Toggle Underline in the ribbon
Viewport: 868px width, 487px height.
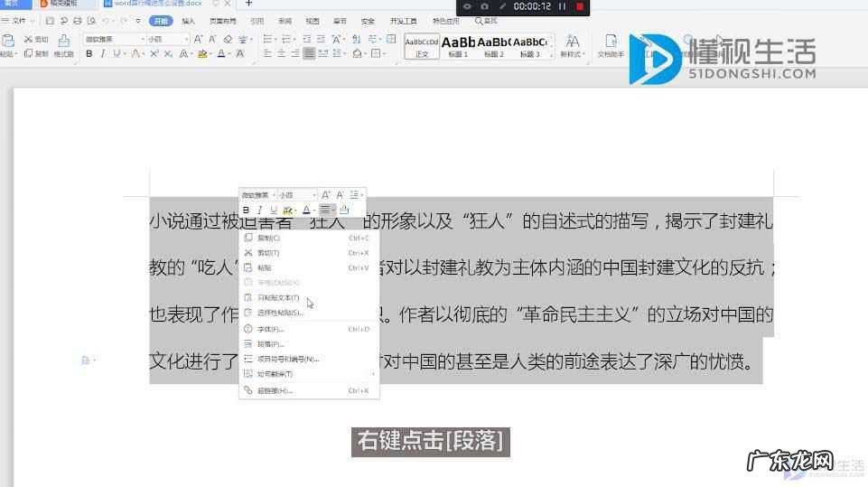tap(117, 53)
